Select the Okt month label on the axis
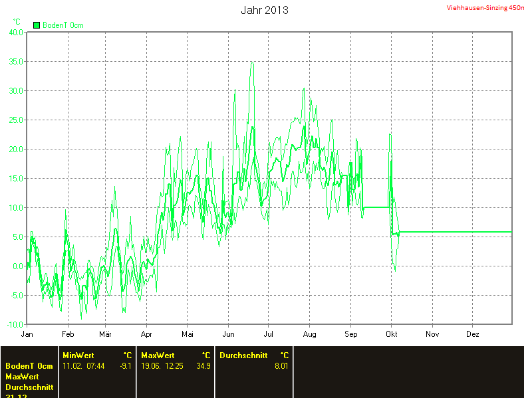The width and height of the screenshot is (532, 398). 391,334
